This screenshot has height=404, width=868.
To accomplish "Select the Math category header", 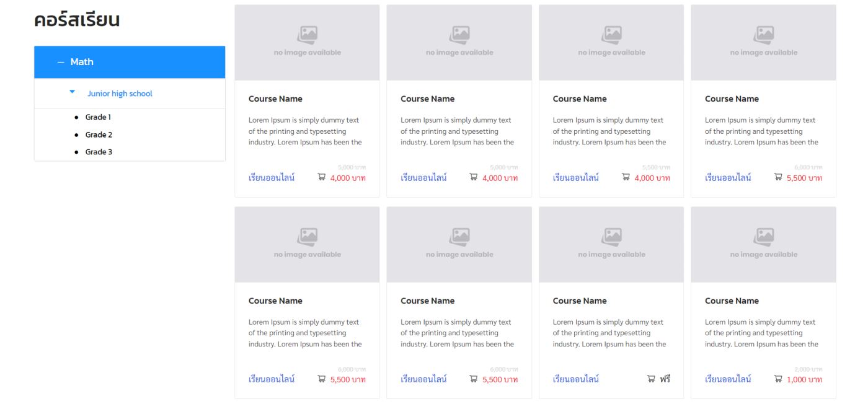I will [x=82, y=62].
